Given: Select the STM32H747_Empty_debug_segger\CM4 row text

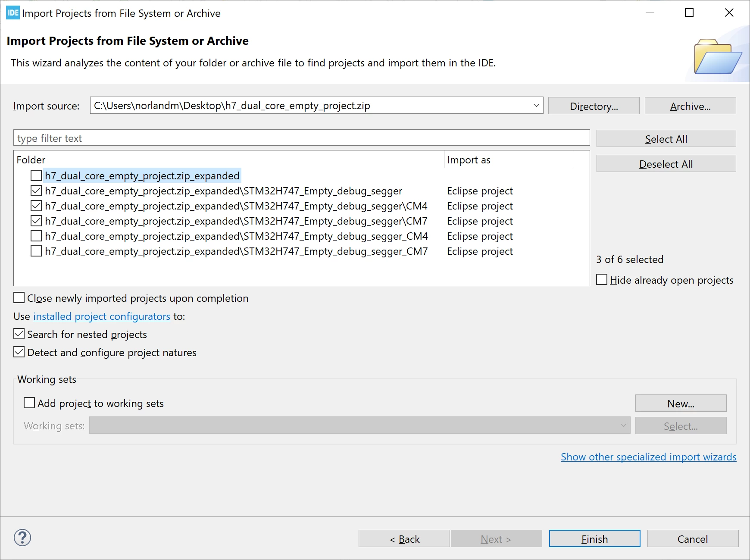Looking at the screenshot, I should [236, 206].
